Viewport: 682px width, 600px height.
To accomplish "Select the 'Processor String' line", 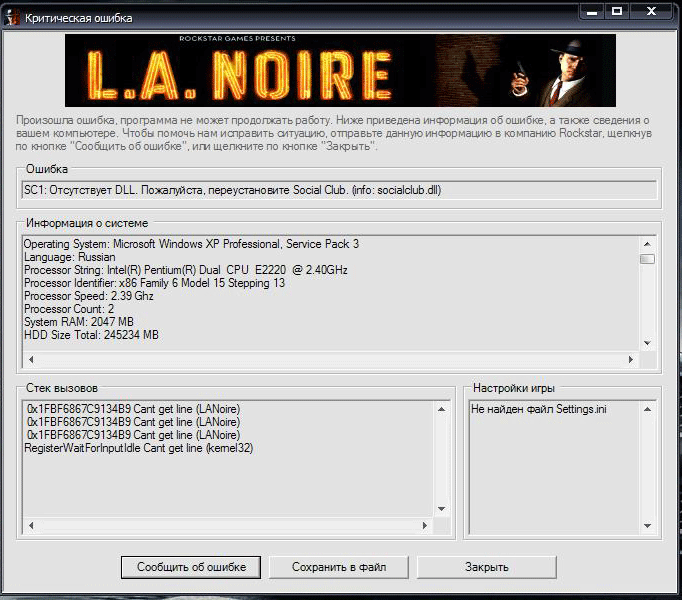I will click(186, 270).
